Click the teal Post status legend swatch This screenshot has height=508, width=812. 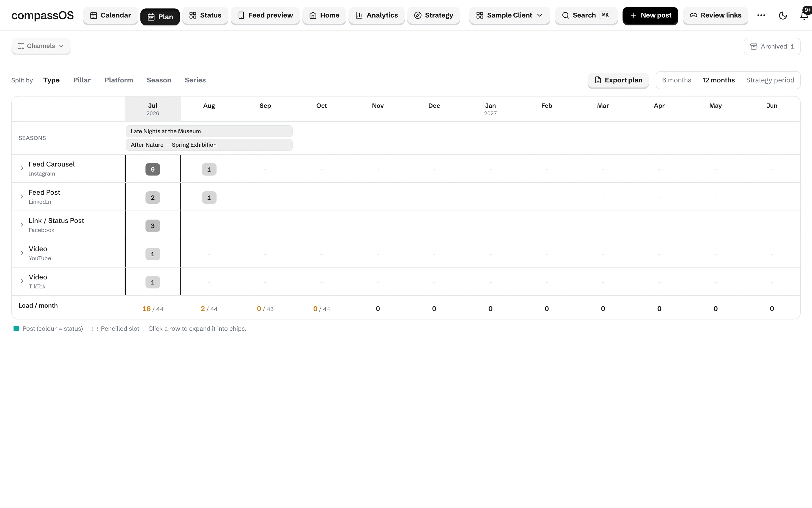[x=16, y=329]
